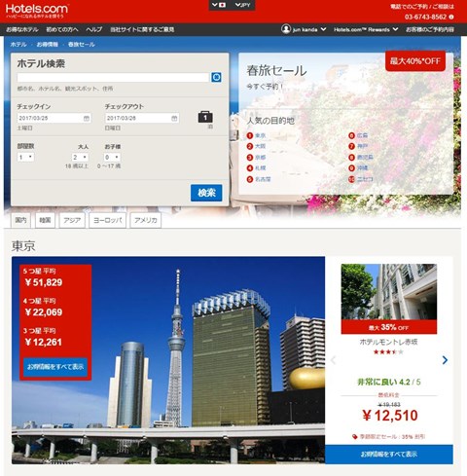Open the adults count dropdown
This screenshot has width=467, height=476.
(x=80, y=158)
